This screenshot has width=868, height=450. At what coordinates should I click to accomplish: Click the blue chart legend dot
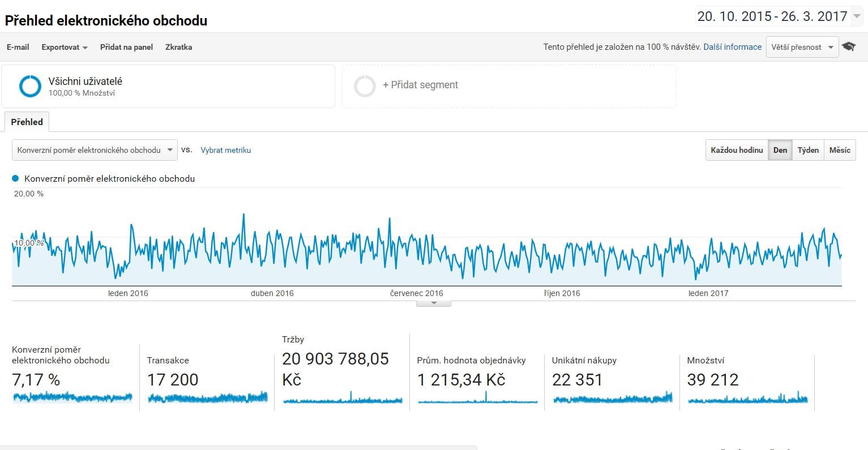click(15, 178)
